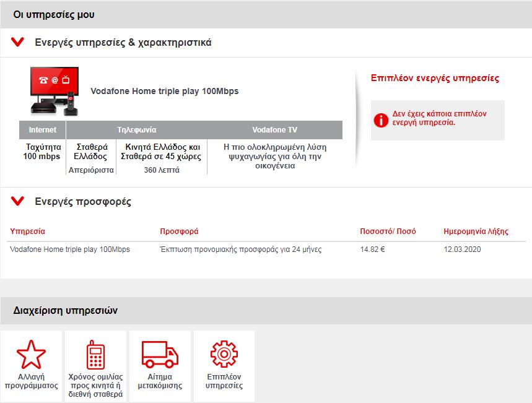
Task: Click the Προσφορά column header
Action: pos(179,232)
